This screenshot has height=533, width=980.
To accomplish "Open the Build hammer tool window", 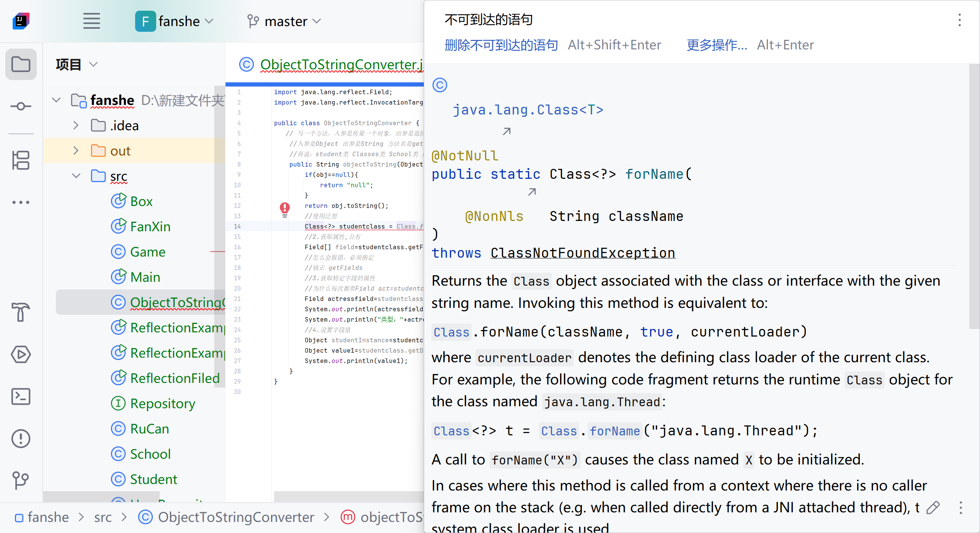I will (21, 312).
